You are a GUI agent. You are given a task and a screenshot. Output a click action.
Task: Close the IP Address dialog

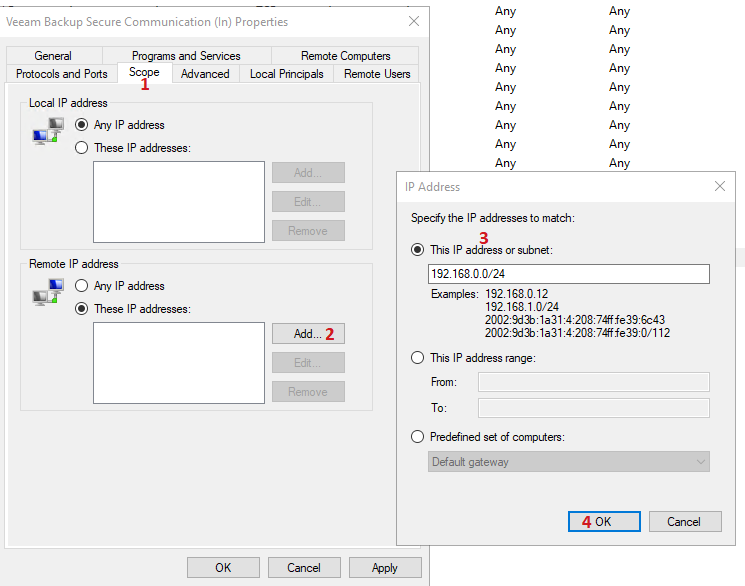point(720,186)
